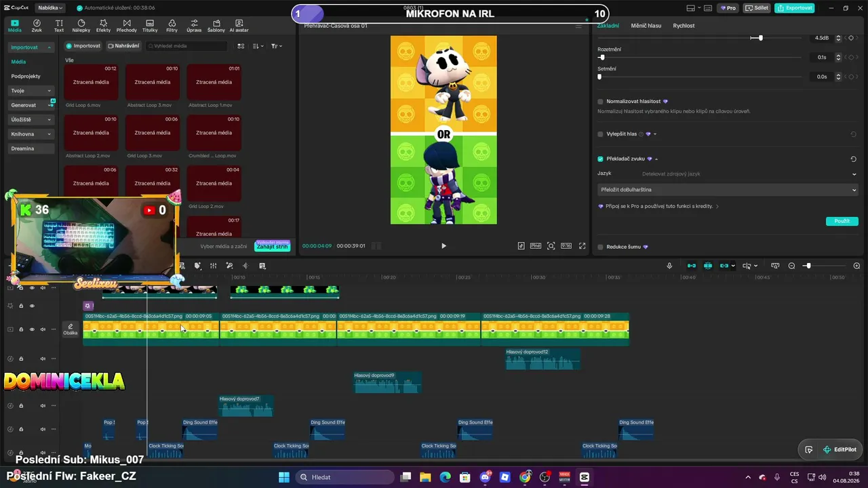The width and height of the screenshot is (868, 488).
Task: Open the Zvuk audio panel
Action: 37,26
